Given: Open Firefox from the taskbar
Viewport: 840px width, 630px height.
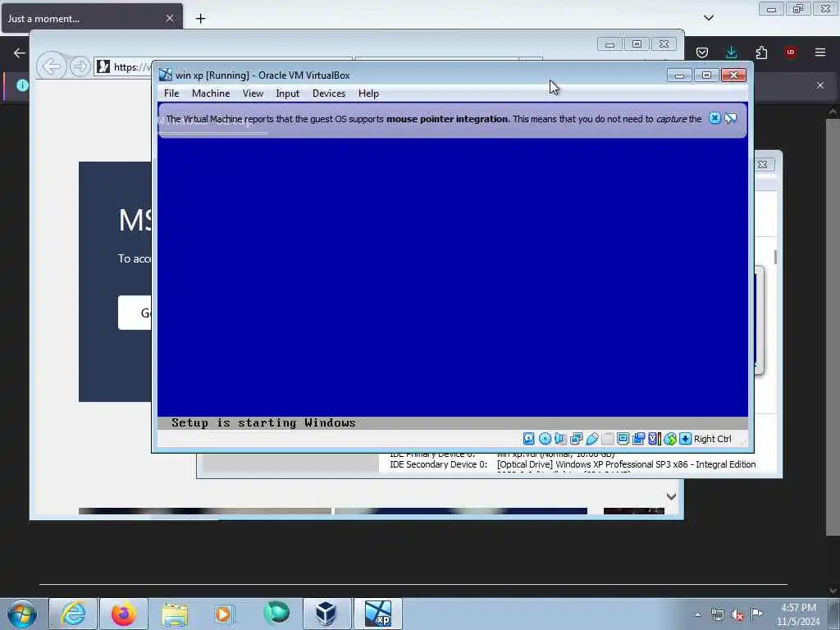Looking at the screenshot, I should [x=124, y=614].
